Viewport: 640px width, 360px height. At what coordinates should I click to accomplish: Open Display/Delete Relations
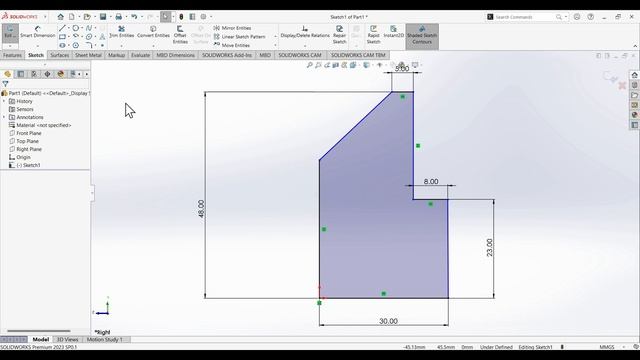pyautogui.click(x=305, y=32)
